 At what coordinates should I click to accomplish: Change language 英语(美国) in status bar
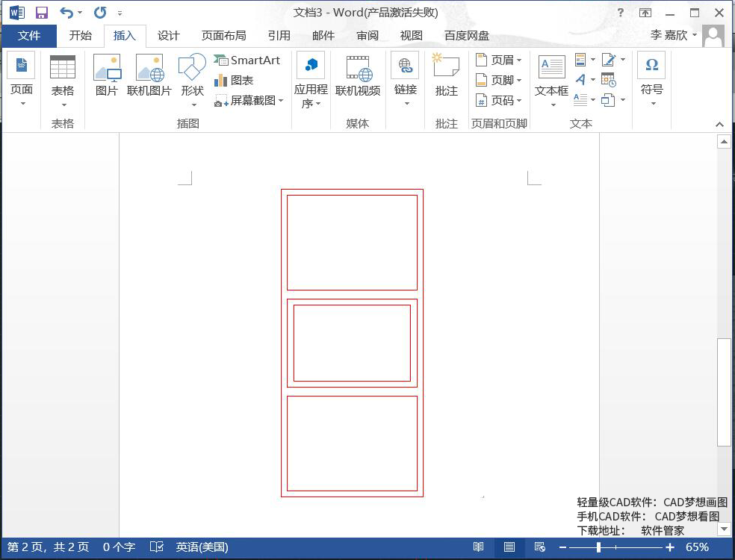[202, 547]
